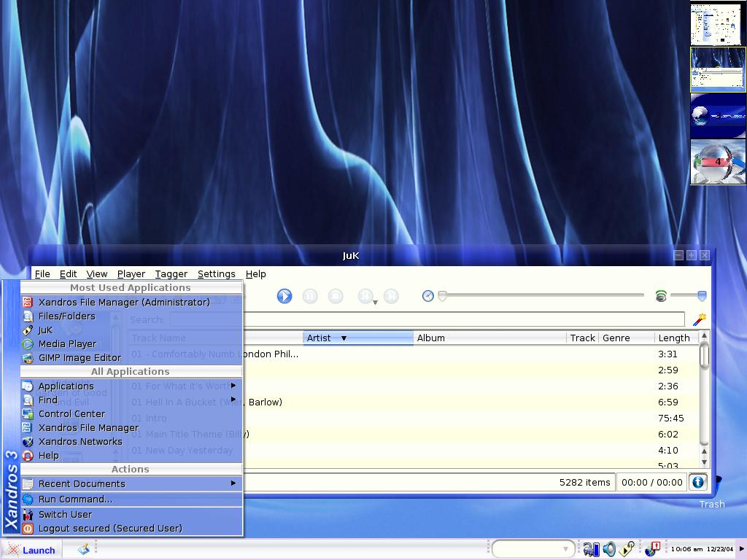
Task: Click the tray volume speaker icon
Action: tap(609, 550)
